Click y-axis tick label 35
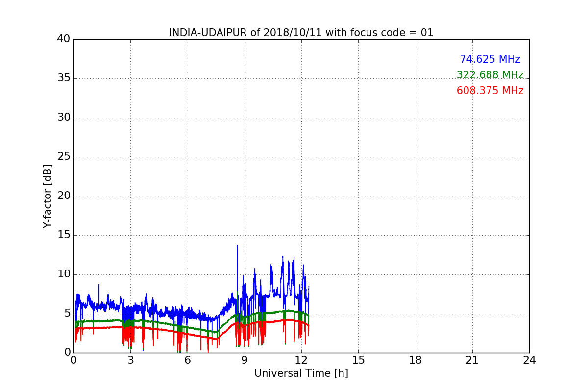588x392 pixels. click(64, 78)
